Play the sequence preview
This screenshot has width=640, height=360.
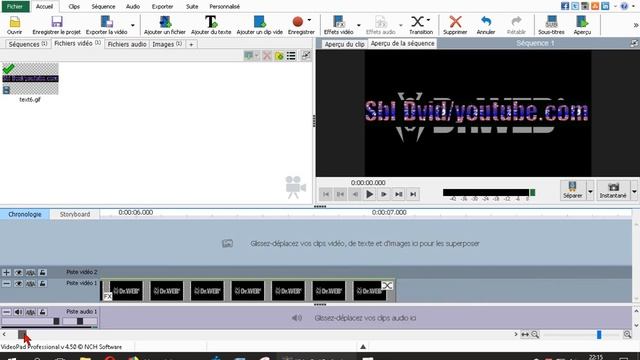(369, 194)
